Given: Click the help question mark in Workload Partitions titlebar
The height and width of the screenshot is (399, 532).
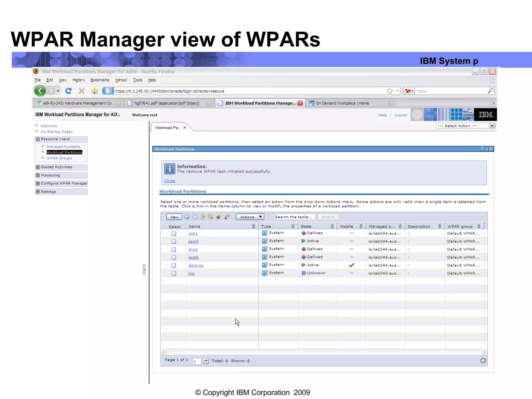Looking at the screenshot, I should [x=482, y=149].
